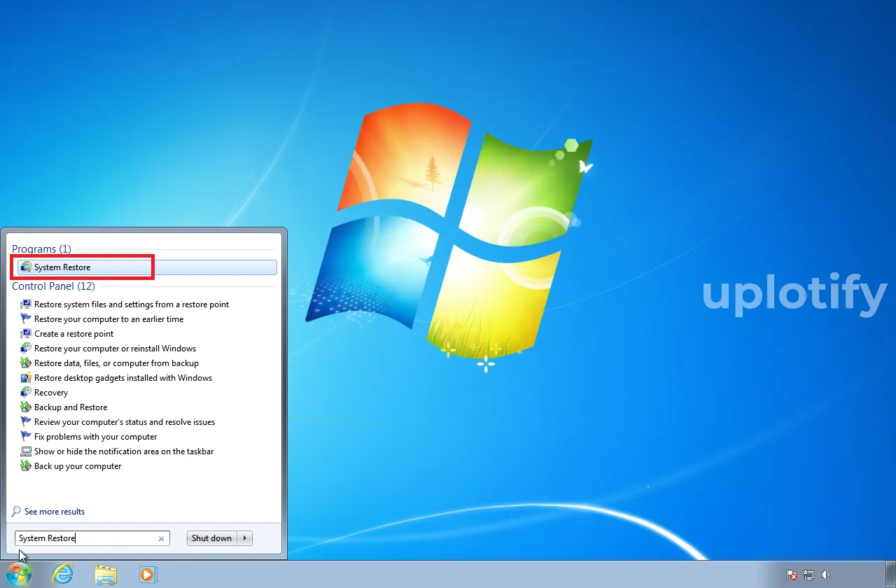Click the System Restore program icon
Viewport: 896px width, 588px height.
tap(26, 267)
